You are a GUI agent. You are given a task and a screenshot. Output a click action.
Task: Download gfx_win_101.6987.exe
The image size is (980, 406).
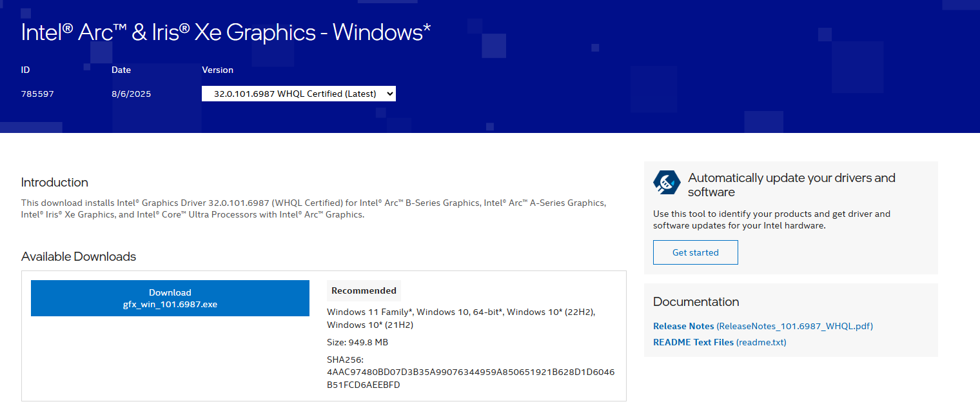170,298
